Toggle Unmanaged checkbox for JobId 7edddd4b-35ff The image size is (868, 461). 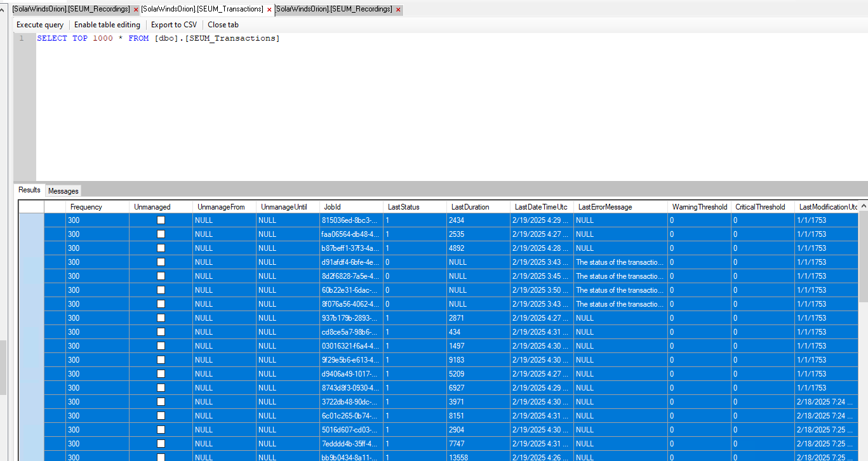[161, 444]
